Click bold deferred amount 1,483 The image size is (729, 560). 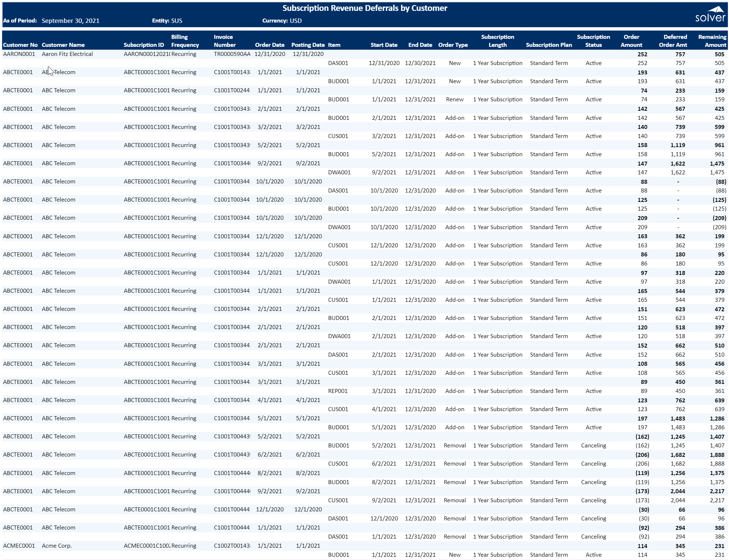coord(678,419)
